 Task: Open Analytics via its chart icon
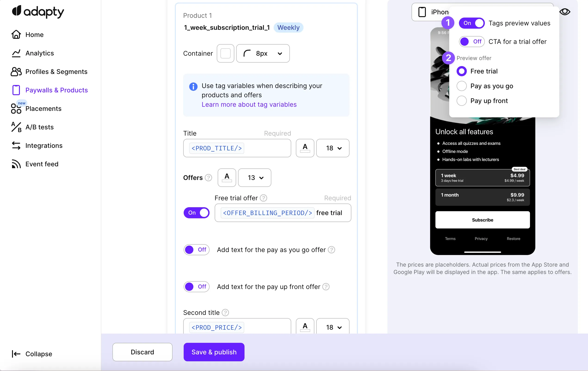pyautogui.click(x=16, y=53)
